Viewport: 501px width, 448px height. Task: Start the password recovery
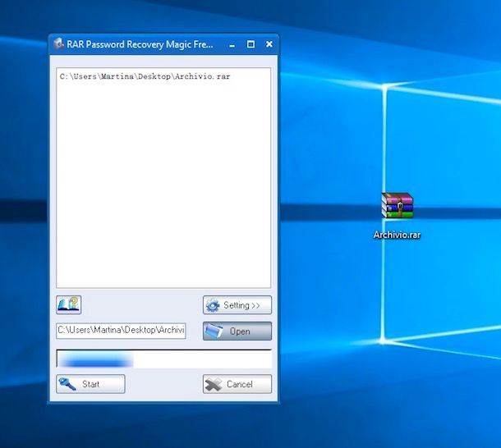90,384
